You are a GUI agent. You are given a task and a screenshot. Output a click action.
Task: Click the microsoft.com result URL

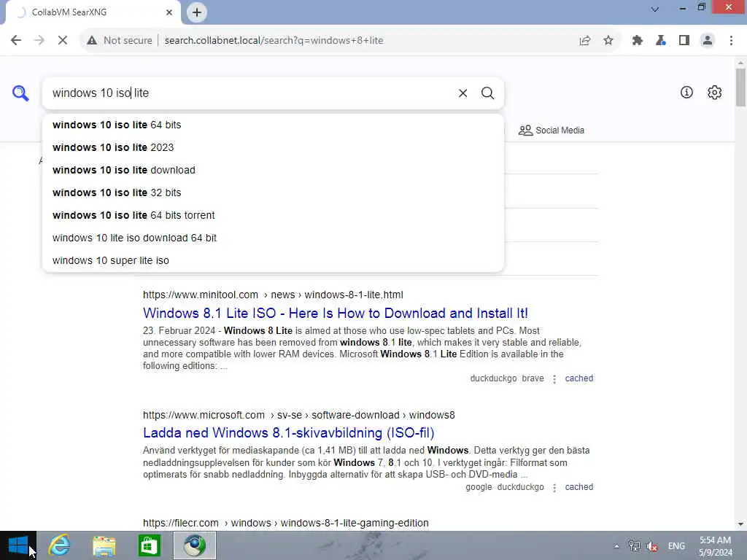pyautogui.click(x=298, y=415)
